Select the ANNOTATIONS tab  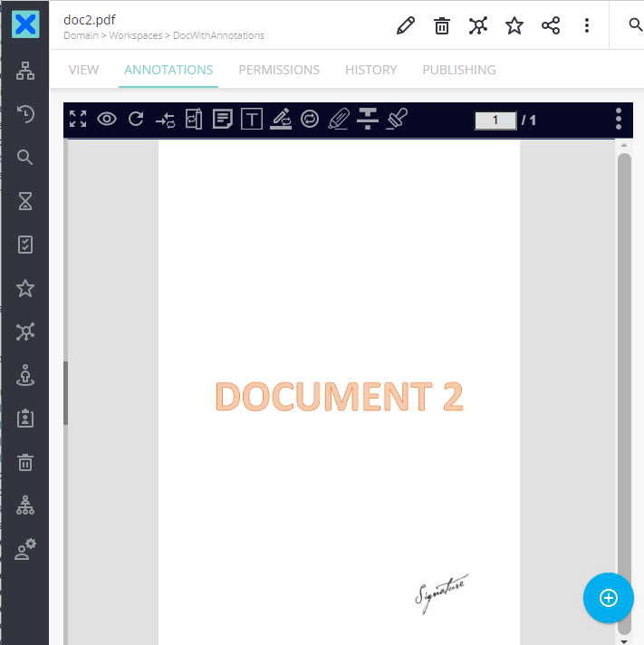tap(168, 70)
